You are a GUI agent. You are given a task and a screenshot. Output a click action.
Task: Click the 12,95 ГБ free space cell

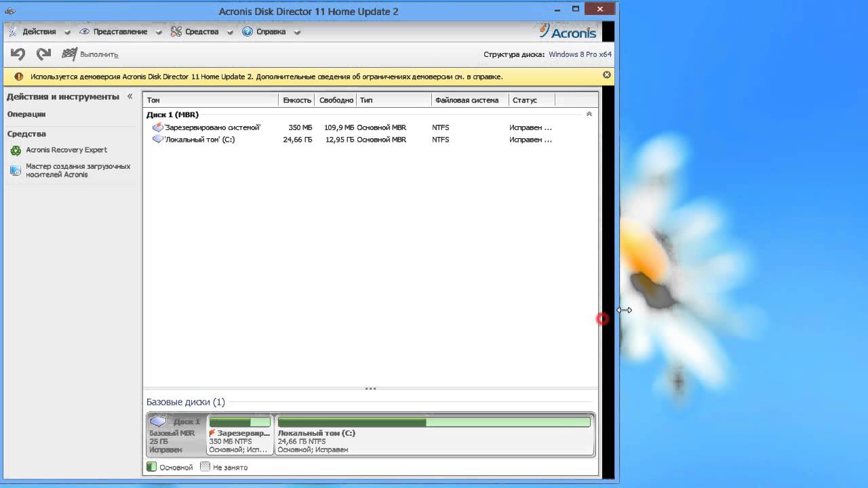coord(340,140)
